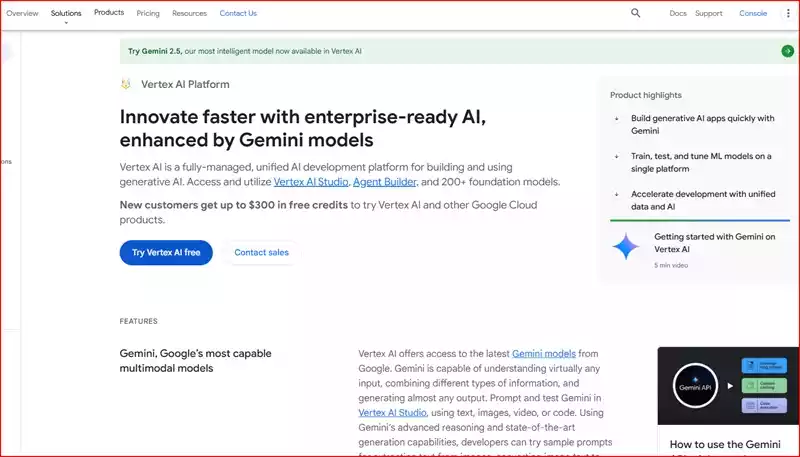Click the Contact sales button
Viewport: 800px width, 457px height.
tap(261, 252)
